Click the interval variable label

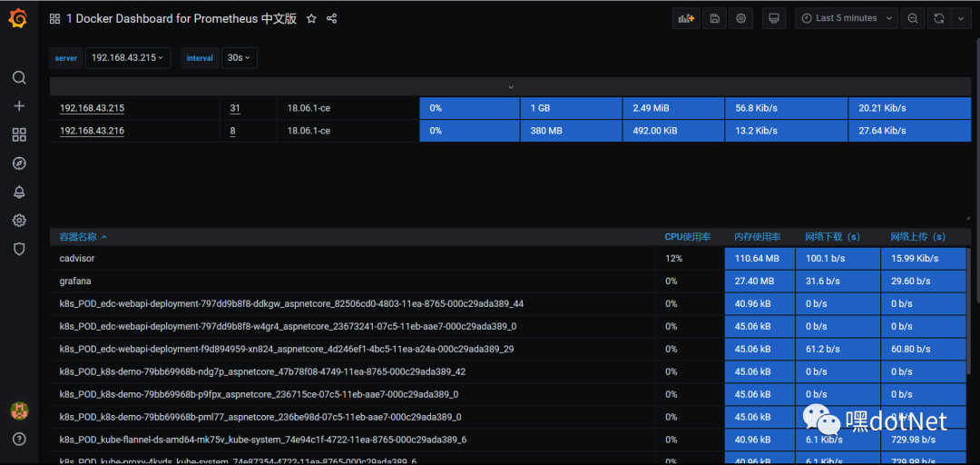[200, 57]
